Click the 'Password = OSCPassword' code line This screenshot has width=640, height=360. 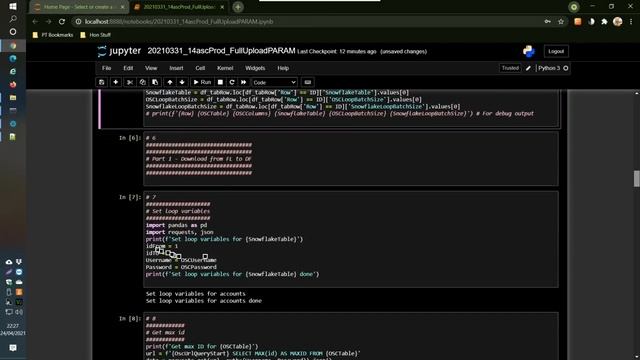coord(181,267)
